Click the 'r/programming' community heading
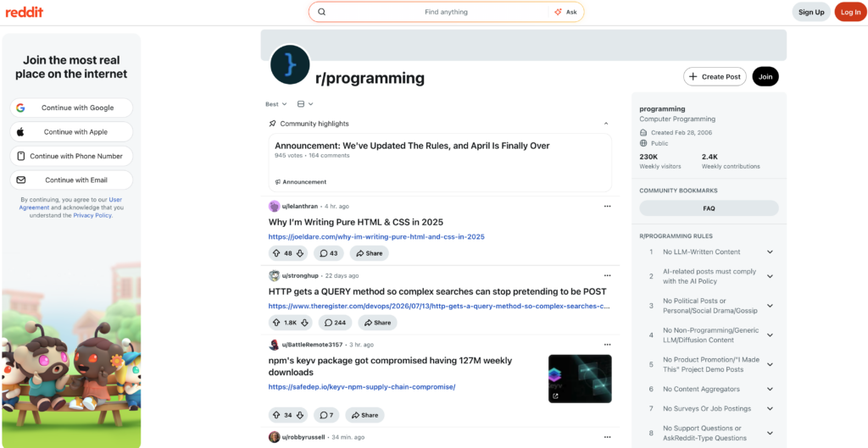This screenshot has width=868, height=448. pyautogui.click(x=370, y=79)
